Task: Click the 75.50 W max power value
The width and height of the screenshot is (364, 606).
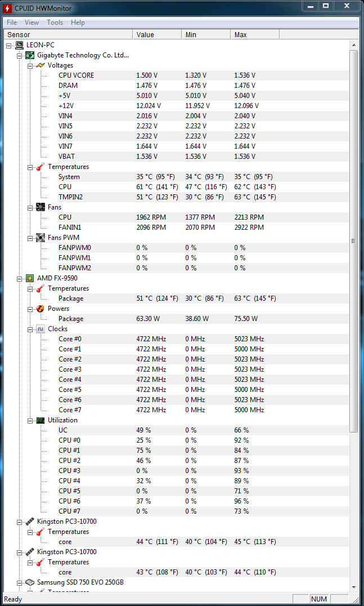Action: (x=246, y=319)
